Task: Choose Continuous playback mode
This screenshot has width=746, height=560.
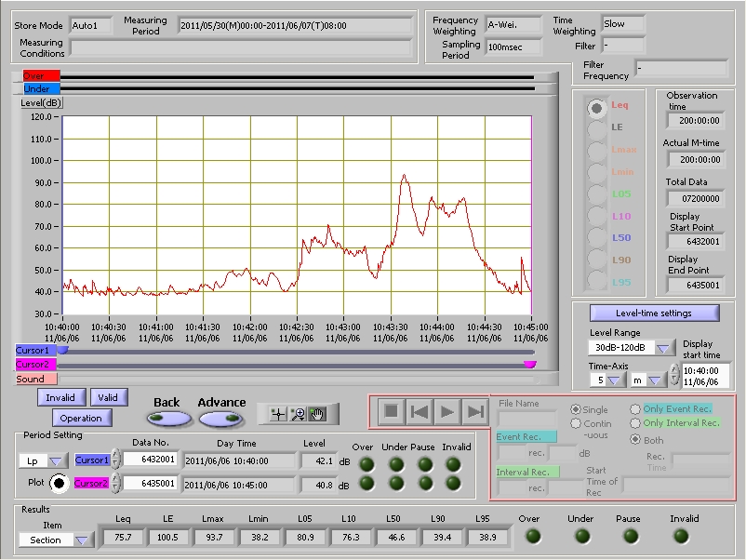Action: click(x=576, y=423)
